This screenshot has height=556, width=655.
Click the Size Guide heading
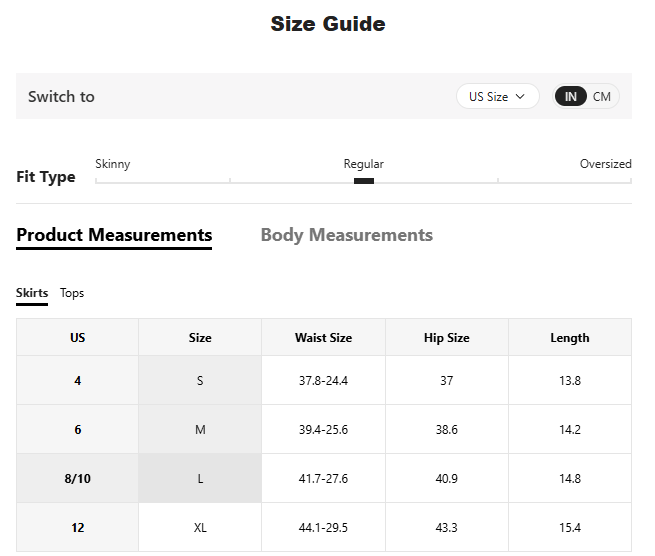coord(328,24)
